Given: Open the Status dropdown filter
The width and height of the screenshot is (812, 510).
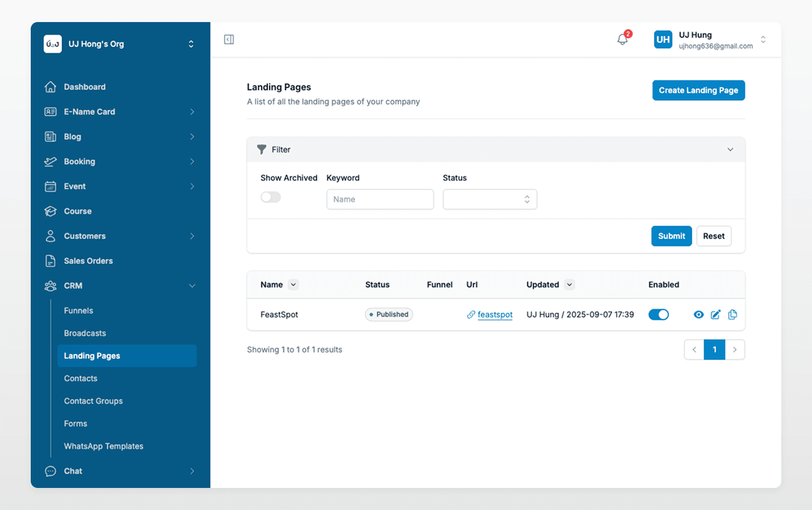Looking at the screenshot, I should [x=490, y=199].
